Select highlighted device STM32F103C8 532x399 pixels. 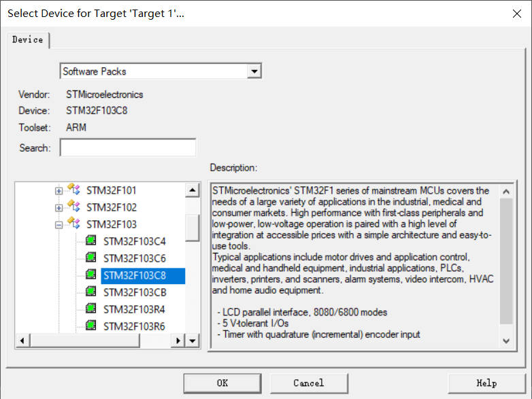tap(143, 275)
